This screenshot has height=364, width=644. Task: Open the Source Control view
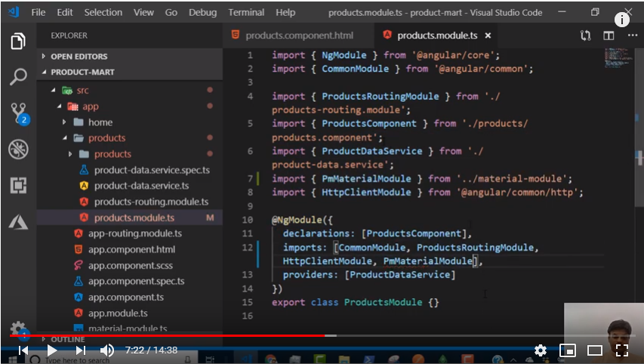[18, 113]
